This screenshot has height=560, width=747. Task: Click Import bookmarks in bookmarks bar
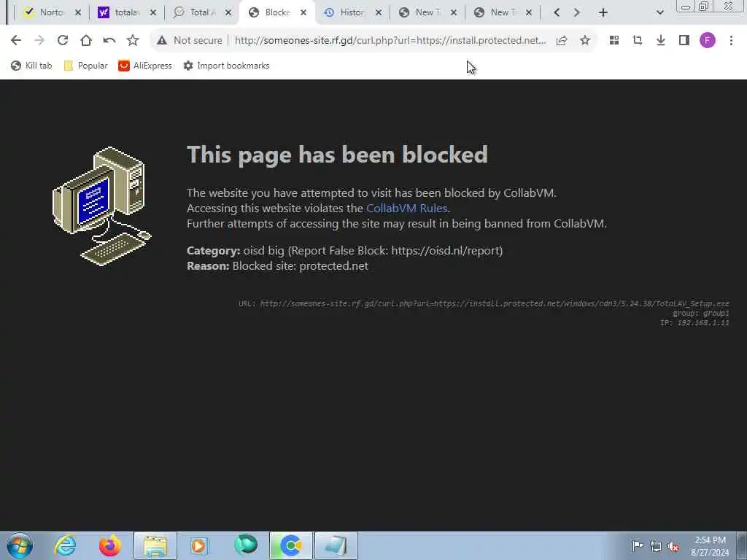pyautogui.click(x=227, y=66)
